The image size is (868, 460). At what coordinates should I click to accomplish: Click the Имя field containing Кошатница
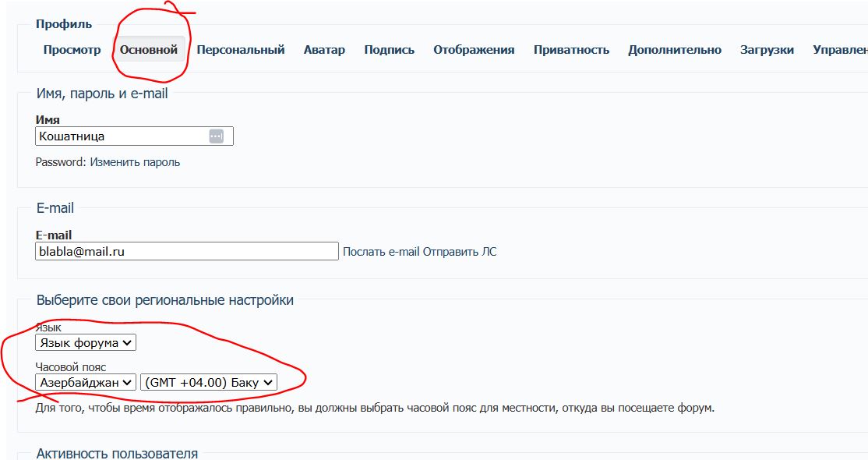tap(135, 136)
